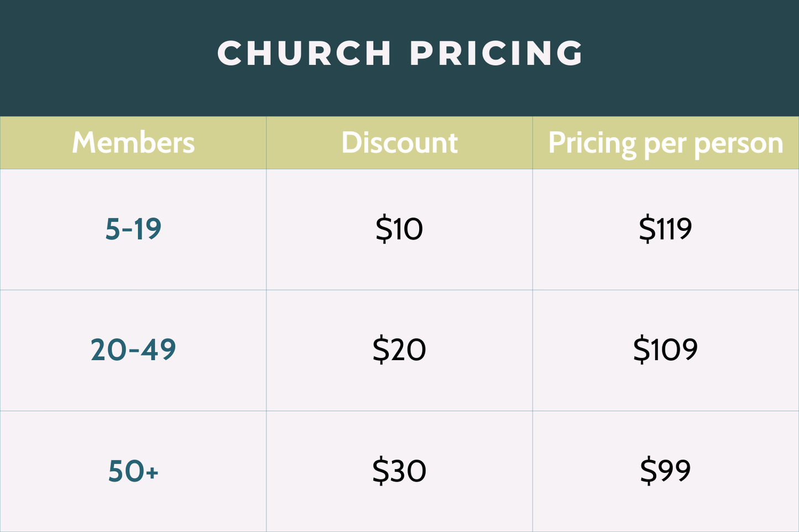Click the word CHURCH in the title

pos(305,53)
